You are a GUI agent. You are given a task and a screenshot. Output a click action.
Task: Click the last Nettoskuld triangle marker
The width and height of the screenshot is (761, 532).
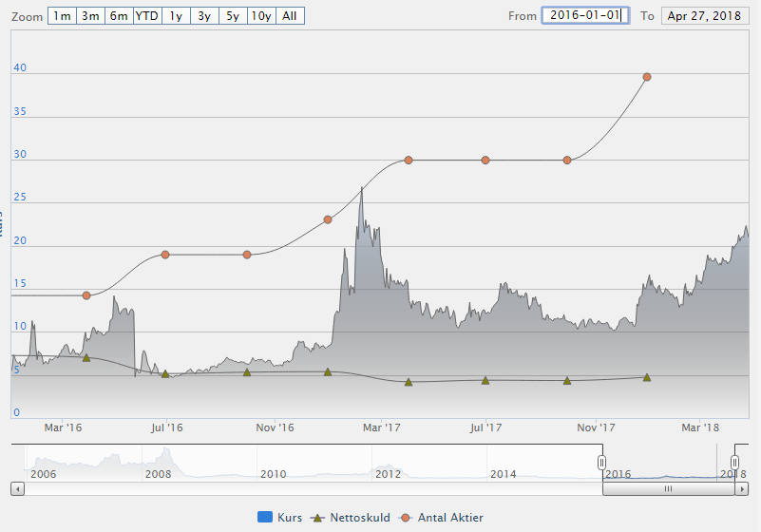[x=647, y=377]
